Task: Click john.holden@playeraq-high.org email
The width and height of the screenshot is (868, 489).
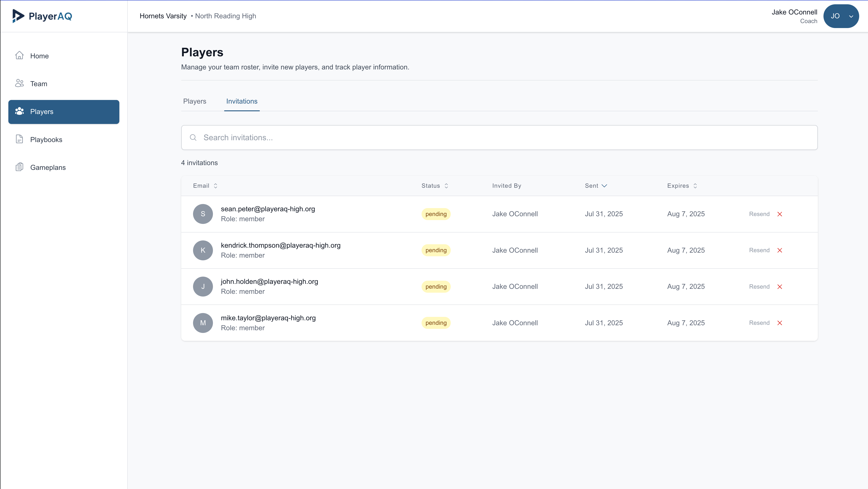Action: pos(269,282)
